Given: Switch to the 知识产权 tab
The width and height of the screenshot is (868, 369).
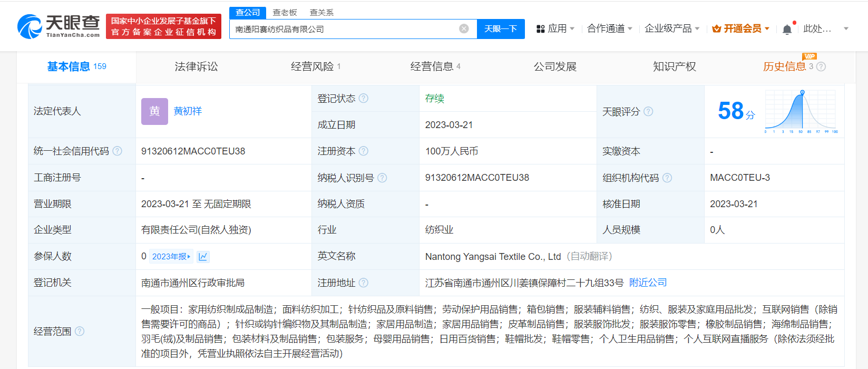Looking at the screenshot, I should click(x=675, y=66).
